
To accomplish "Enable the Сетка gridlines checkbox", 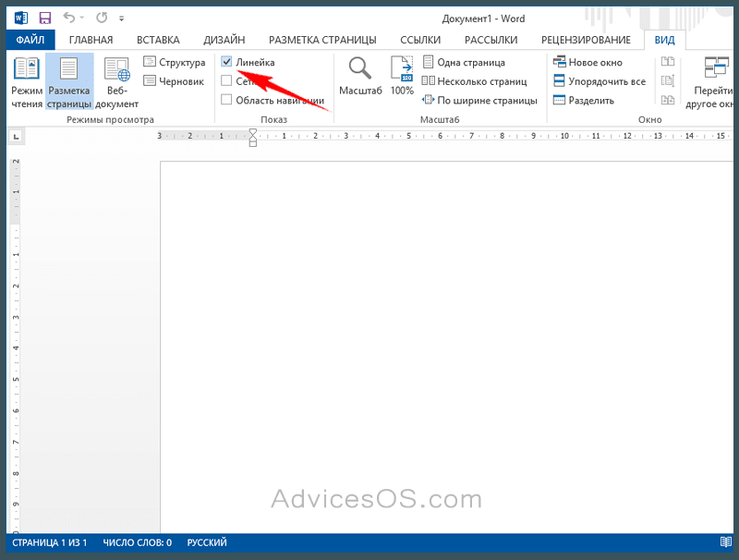I will (x=226, y=80).
